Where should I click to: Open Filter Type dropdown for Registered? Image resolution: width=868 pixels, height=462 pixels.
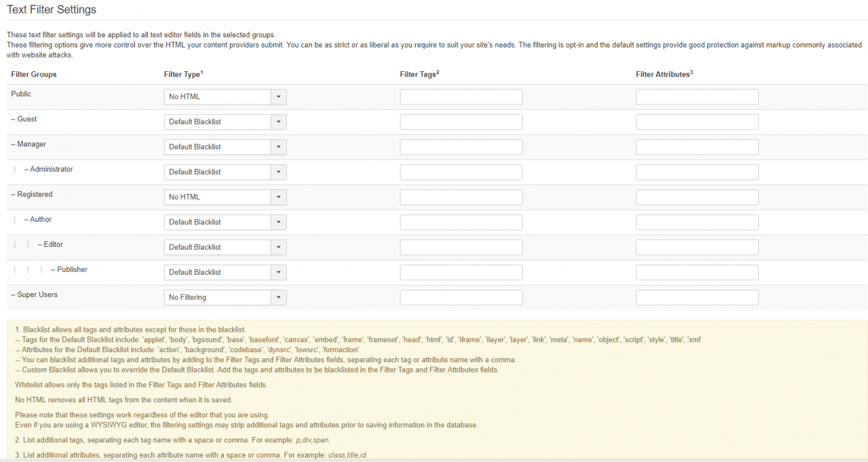(x=225, y=197)
